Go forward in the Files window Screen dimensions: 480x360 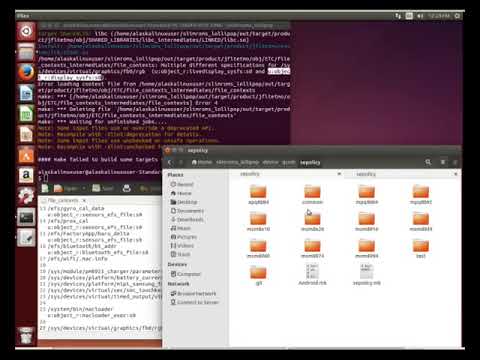181,162
